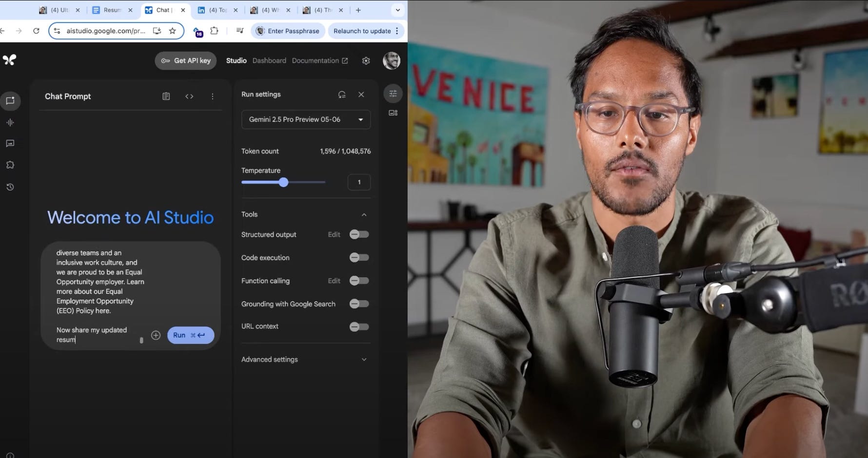Click the install app icon in address bar
Image resolution: width=868 pixels, height=458 pixels.
tap(157, 31)
